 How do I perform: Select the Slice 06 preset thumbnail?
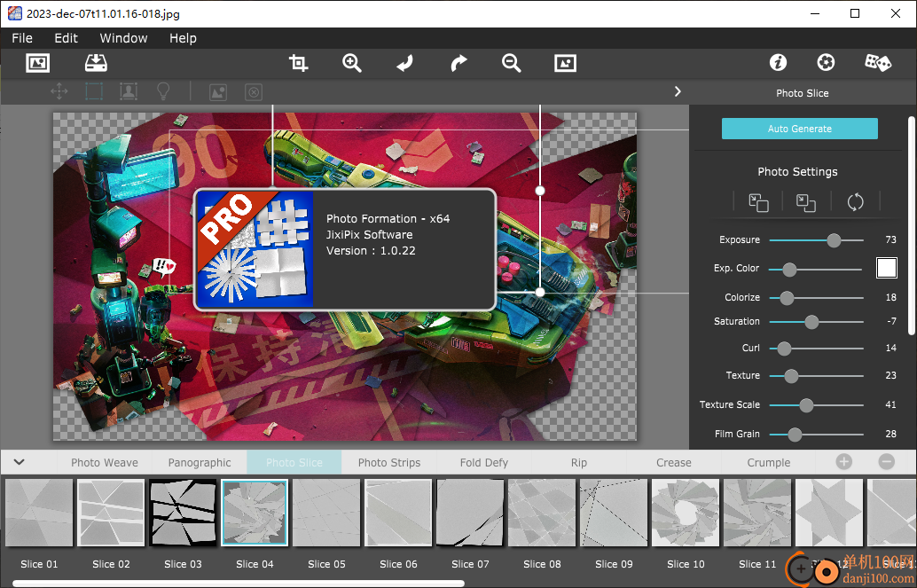click(x=398, y=513)
